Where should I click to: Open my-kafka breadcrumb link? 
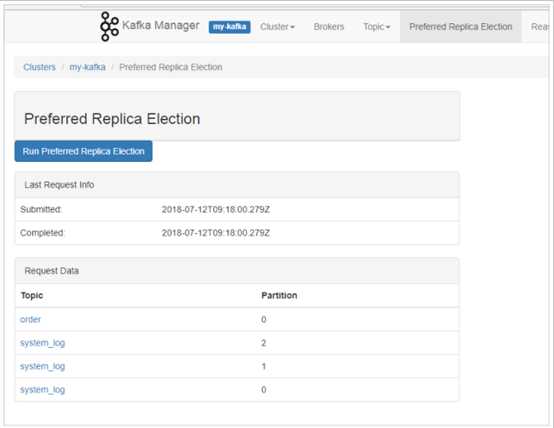[87, 67]
